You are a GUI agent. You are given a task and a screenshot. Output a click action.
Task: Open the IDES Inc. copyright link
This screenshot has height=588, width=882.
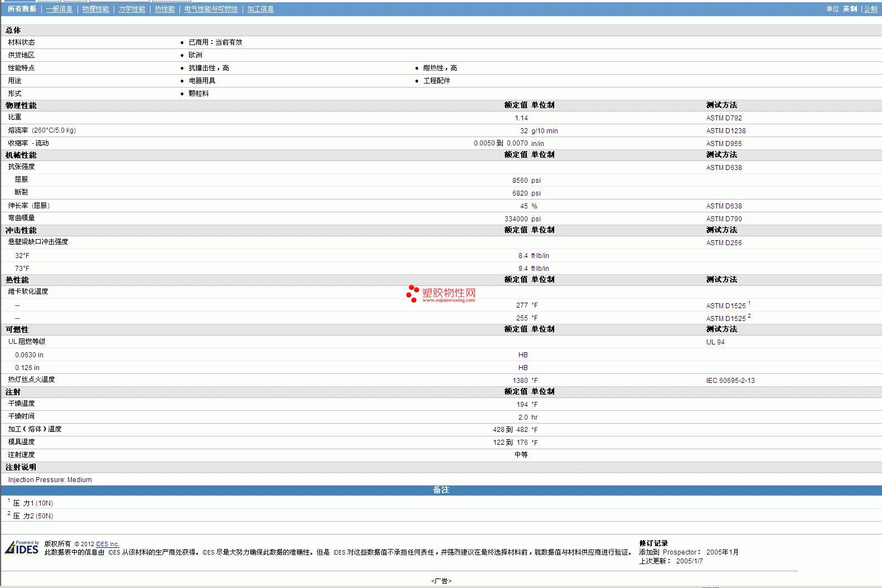tap(107, 544)
